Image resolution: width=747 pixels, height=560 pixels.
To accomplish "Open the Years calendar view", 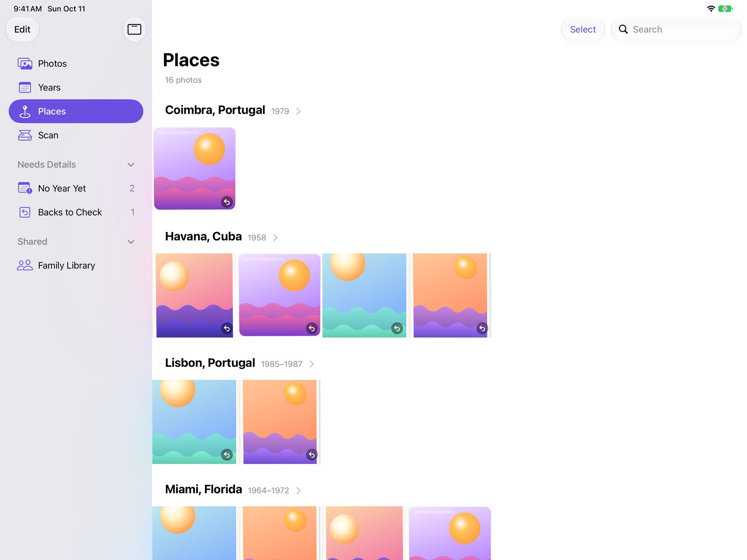I will [x=76, y=87].
